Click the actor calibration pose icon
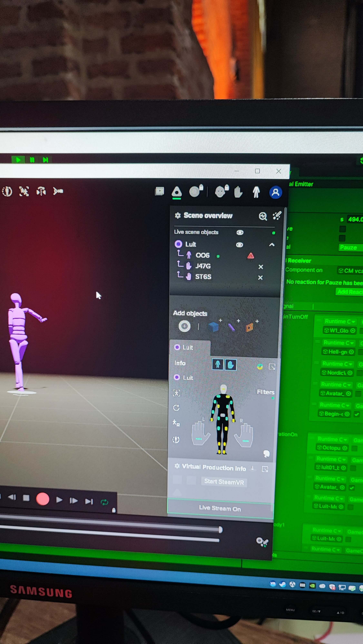 (176, 440)
